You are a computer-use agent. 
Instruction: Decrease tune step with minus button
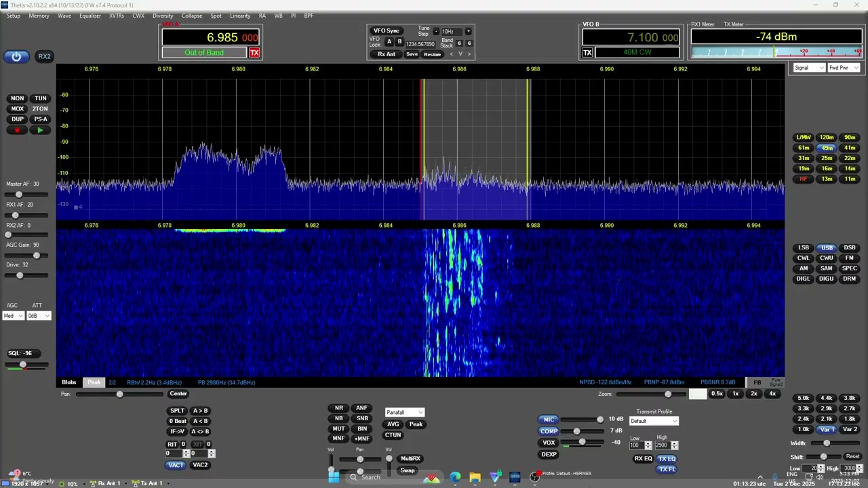(x=436, y=31)
